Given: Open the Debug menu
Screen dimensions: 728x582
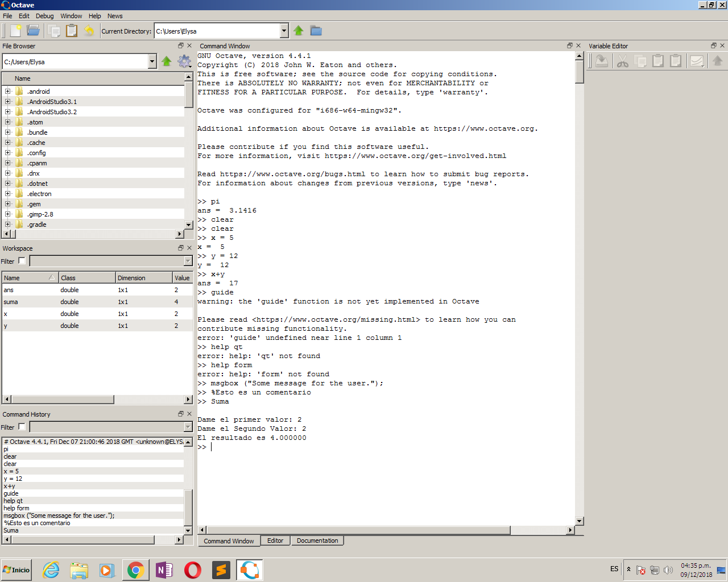Looking at the screenshot, I should [44, 16].
